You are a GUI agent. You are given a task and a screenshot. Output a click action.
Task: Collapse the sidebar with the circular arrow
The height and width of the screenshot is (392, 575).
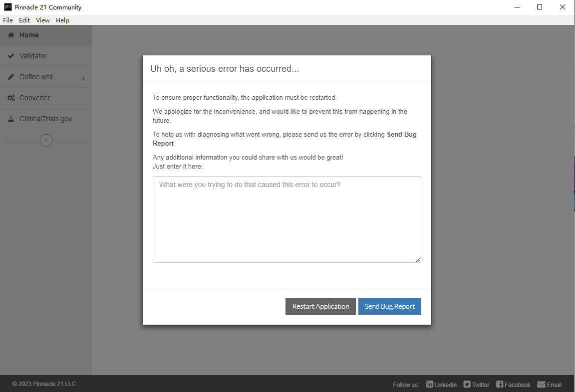coord(46,140)
